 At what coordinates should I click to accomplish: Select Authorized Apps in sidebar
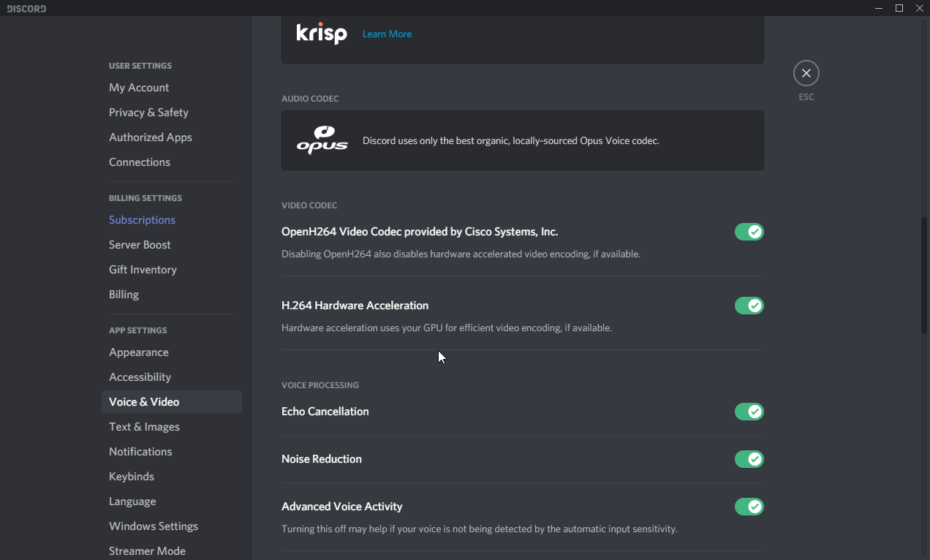pos(151,137)
